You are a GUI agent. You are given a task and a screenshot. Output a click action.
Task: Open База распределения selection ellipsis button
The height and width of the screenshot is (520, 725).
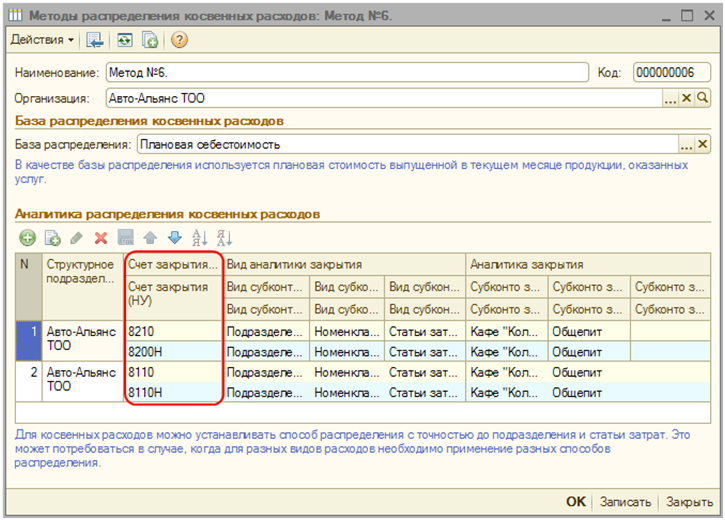point(686,145)
